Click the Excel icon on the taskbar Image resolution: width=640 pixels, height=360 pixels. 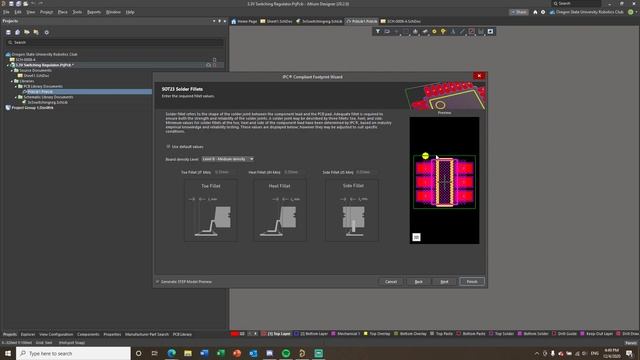(220, 353)
